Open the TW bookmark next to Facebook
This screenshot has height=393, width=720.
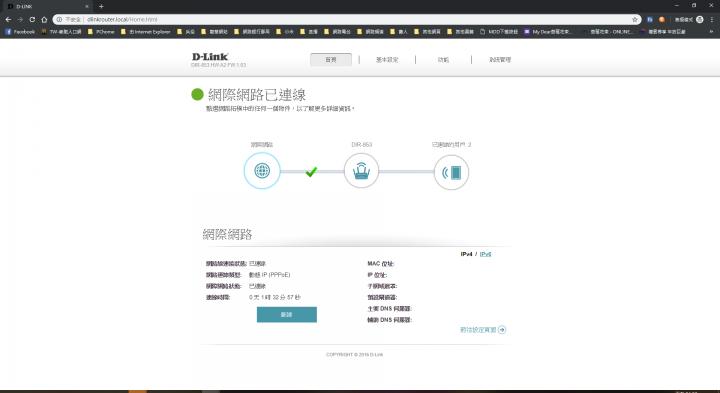tap(61, 32)
